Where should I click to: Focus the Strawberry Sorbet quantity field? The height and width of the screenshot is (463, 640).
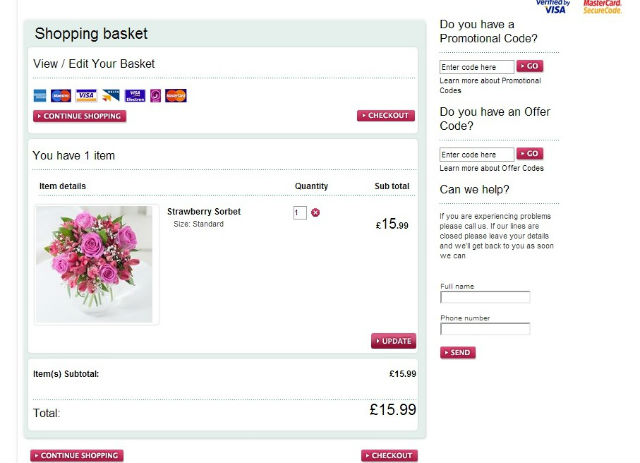pos(299,212)
